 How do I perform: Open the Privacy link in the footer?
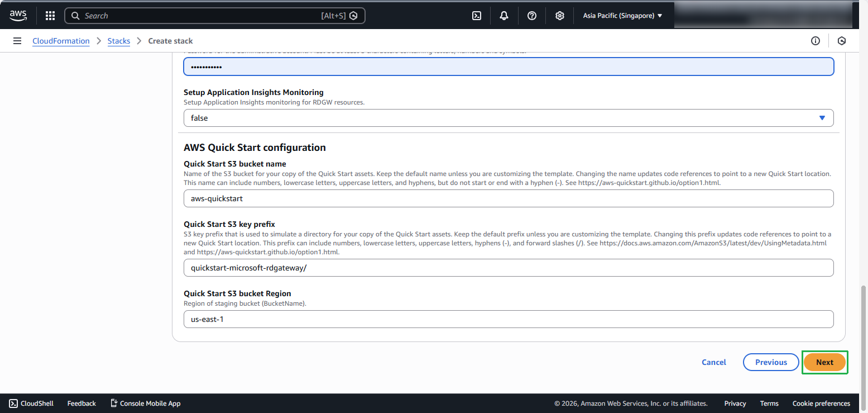point(735,403)
